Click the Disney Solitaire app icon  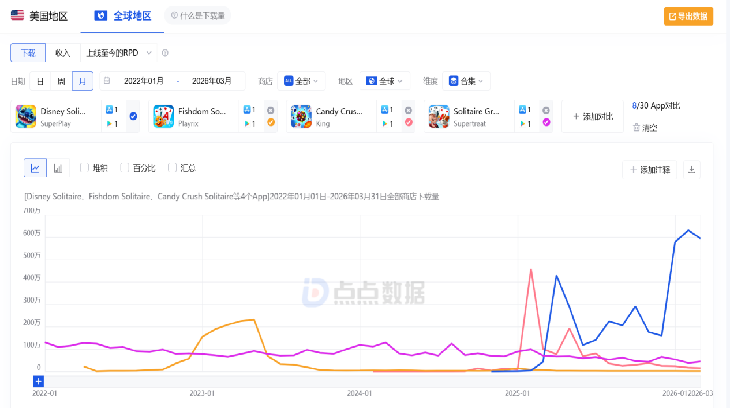coord(26,116)
